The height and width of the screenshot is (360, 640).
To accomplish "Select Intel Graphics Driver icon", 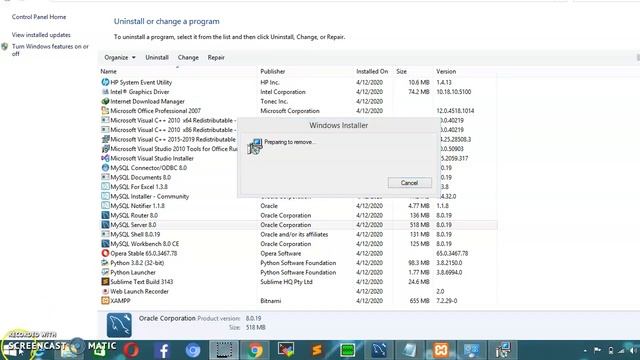I will click(x=105, y=92).
